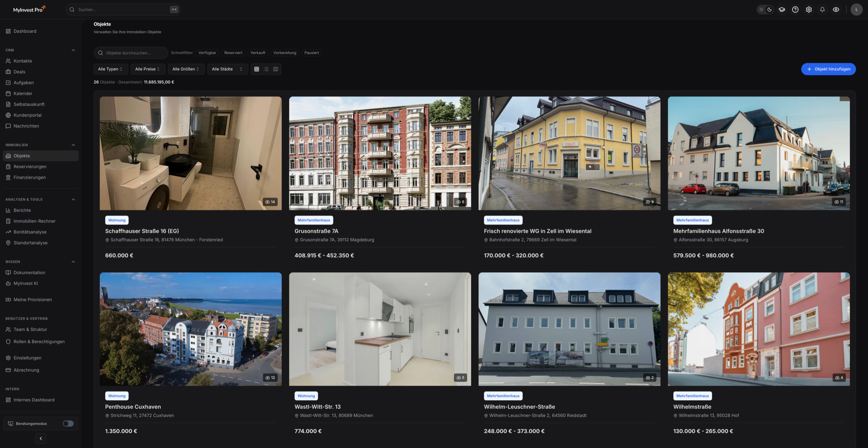Enable the Beratungsmodus switch
This screenshot has width=868, height=448.
tap(68, 423)
